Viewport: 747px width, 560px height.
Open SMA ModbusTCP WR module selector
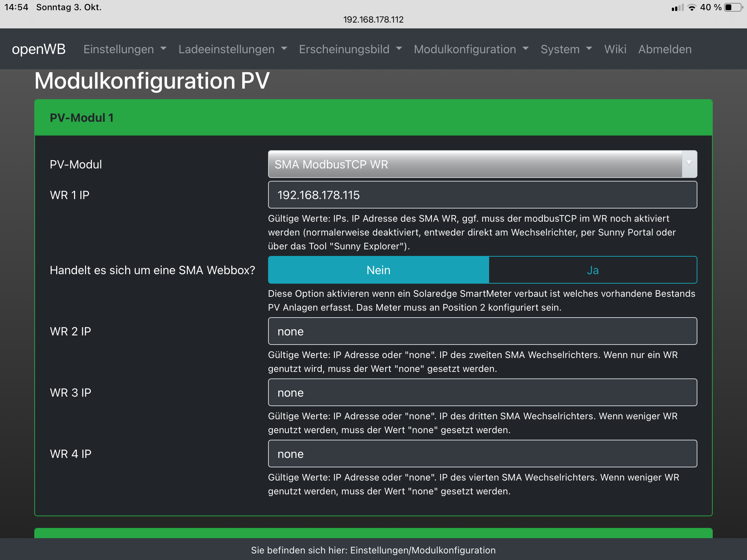click(474, 164)
